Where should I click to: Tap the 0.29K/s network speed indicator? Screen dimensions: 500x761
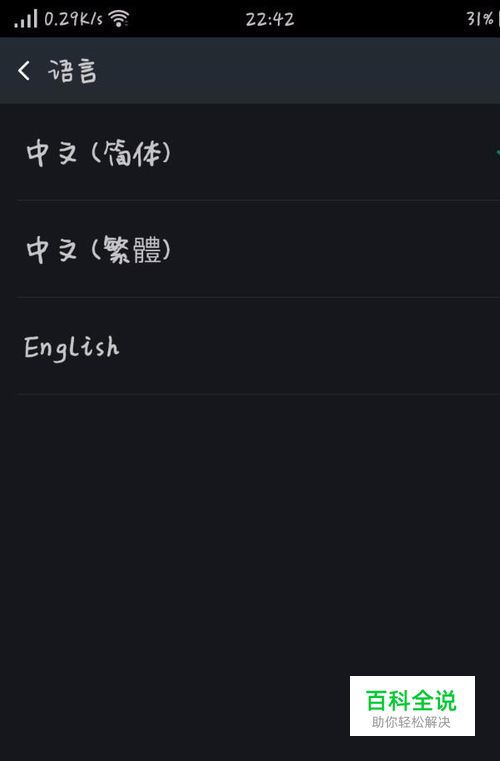[x=73, y=19]
